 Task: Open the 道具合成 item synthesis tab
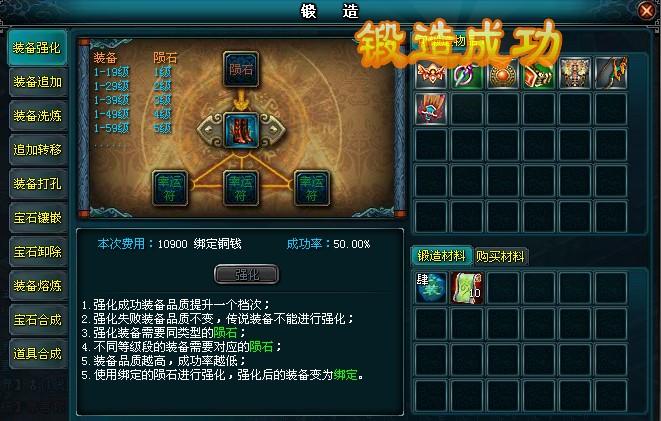pyautogui.click(x=38, y=354)
